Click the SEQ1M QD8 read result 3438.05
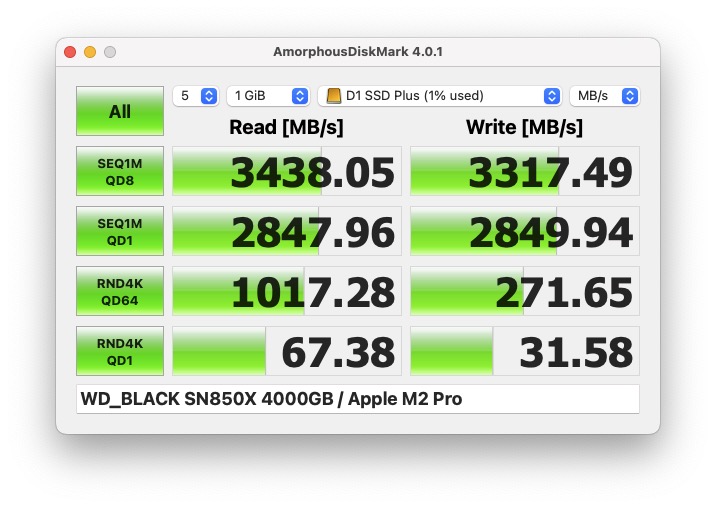 [x=287, y=171]
